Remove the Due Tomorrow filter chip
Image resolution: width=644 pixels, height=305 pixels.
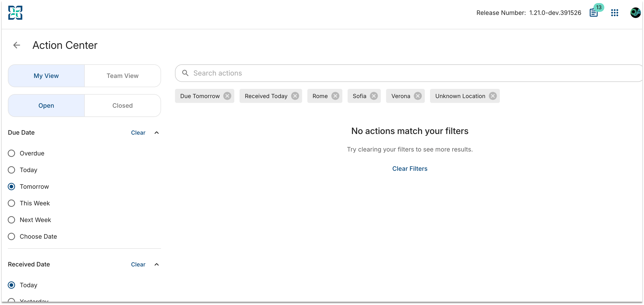[x=227, y=96]
